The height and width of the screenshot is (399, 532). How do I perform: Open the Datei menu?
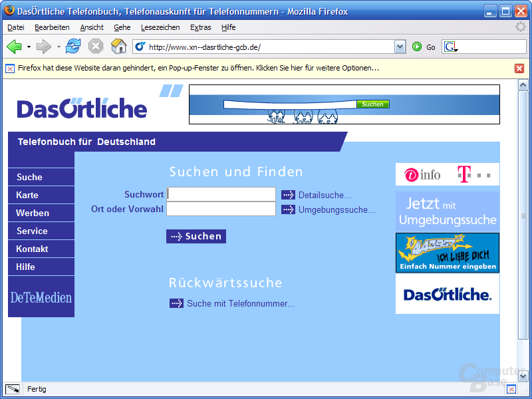click(15, 27)
